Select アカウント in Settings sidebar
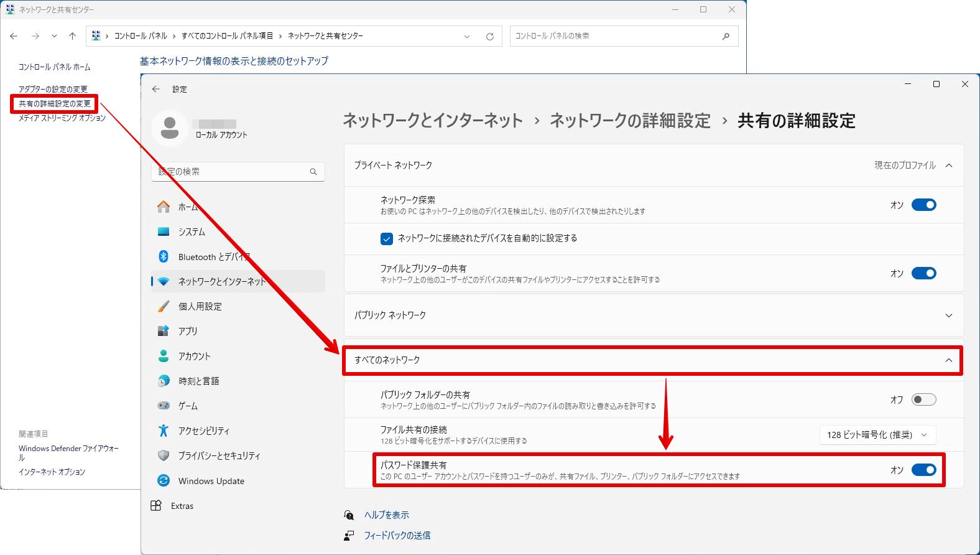Screen dimensions: 980x555 point(238,356)
